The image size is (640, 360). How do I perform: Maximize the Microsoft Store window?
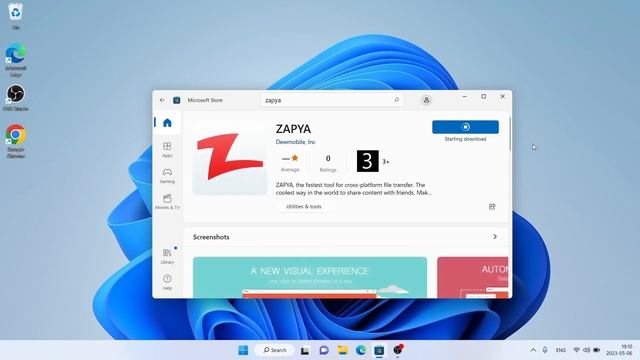483,97
